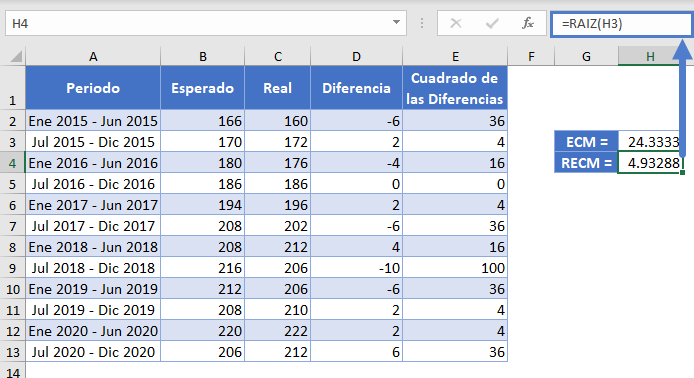The width and height of the screenshot is (694, 378).
Task: Click Real value 186
Action: 278,184
